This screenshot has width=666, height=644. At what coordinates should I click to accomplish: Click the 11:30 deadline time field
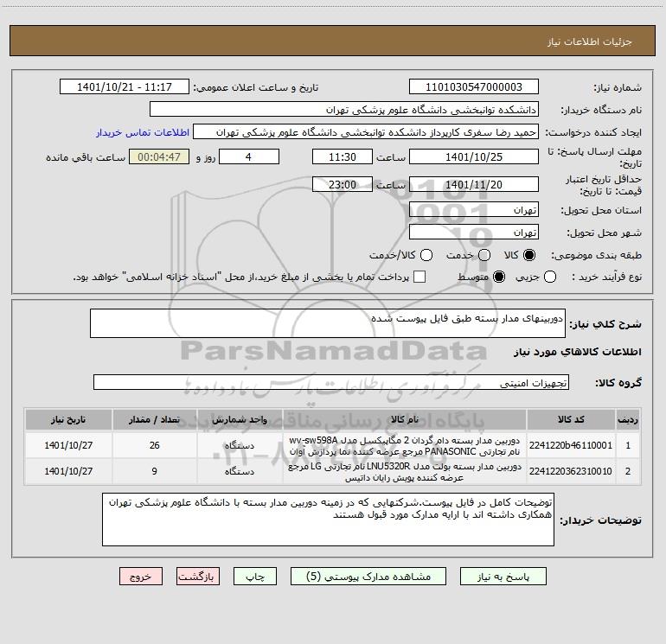click(x=343, y=156)
